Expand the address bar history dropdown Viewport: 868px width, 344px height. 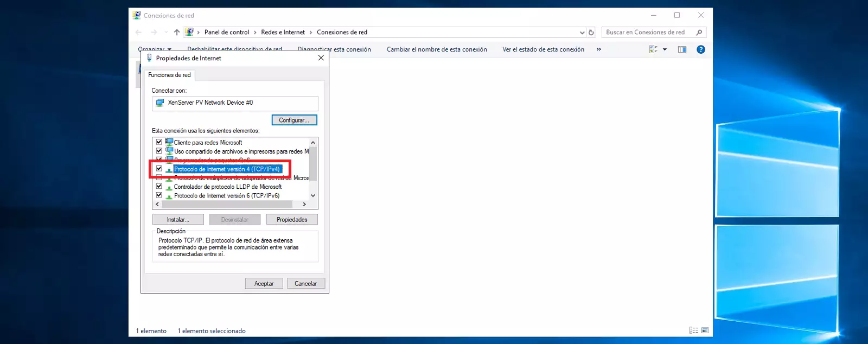pos(582,33)
